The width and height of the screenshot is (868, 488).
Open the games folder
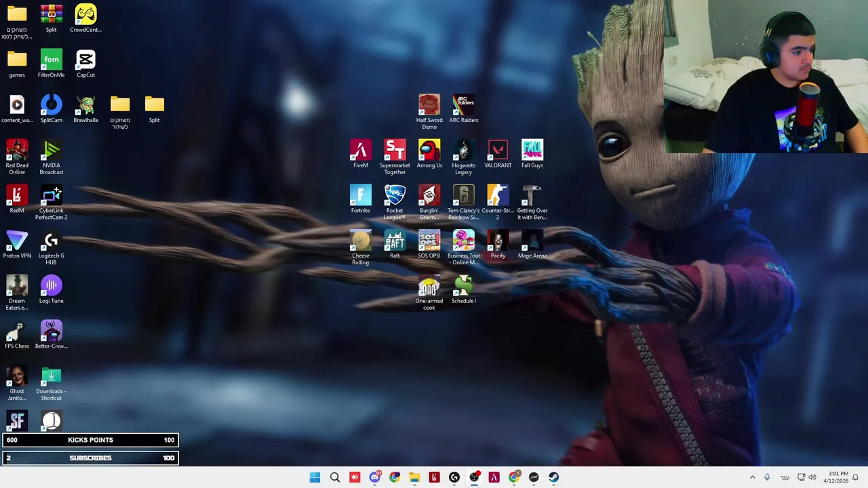pos(17,64)
